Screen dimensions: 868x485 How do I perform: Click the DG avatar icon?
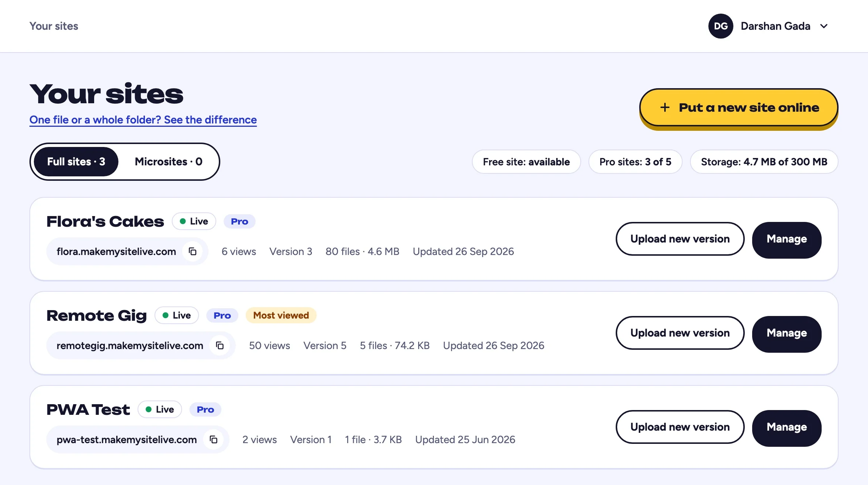pyautogui.click(x=721, y=26)
